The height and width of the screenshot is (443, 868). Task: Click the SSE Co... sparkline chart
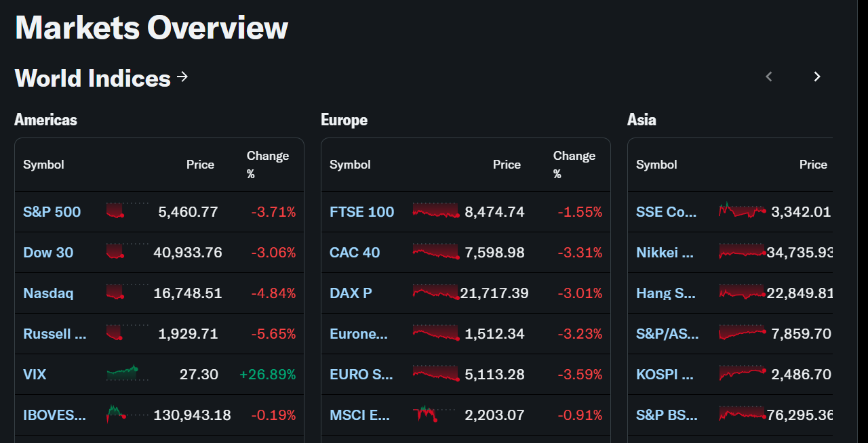[742, 209]
